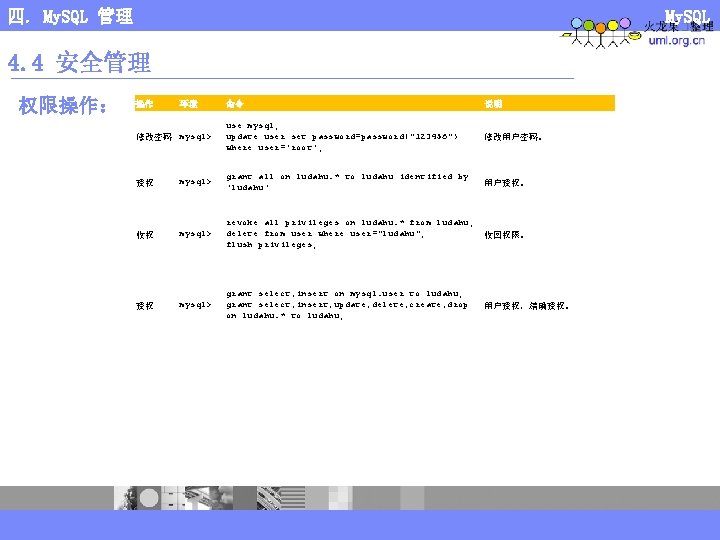This screenshot has height=540, width=720.
Task: Click the '用户授权, 精确授权.' description cell
Action: point(526,305)
